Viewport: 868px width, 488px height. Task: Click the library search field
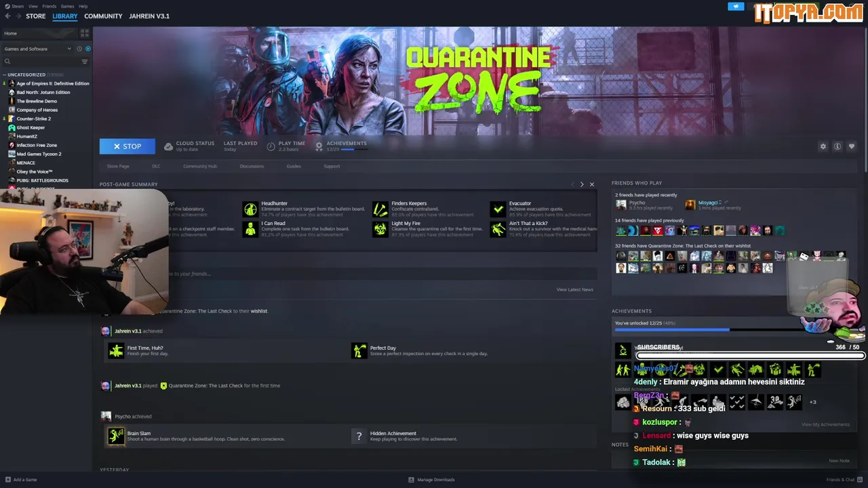pyautogui.click(x=41, y=62)
